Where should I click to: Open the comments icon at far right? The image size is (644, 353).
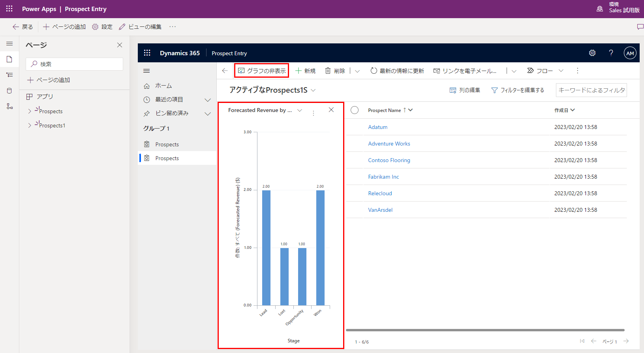(x=640, y=27)
